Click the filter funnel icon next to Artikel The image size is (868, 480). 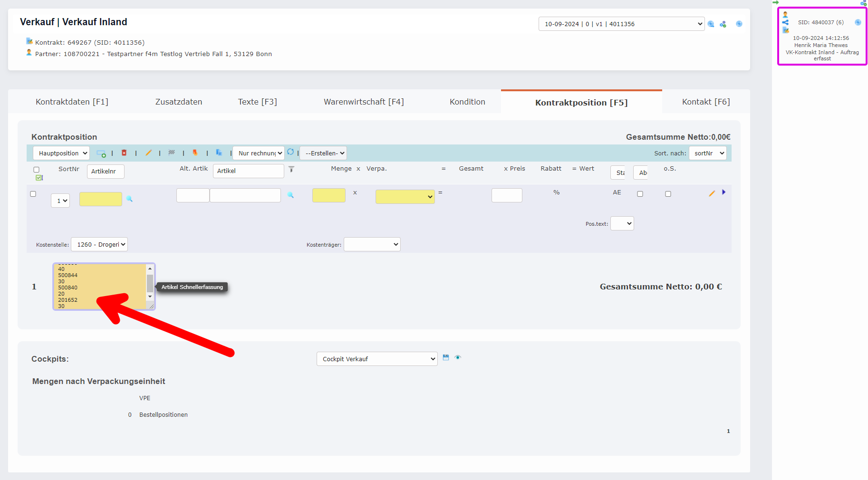click(x=291, y=169)
